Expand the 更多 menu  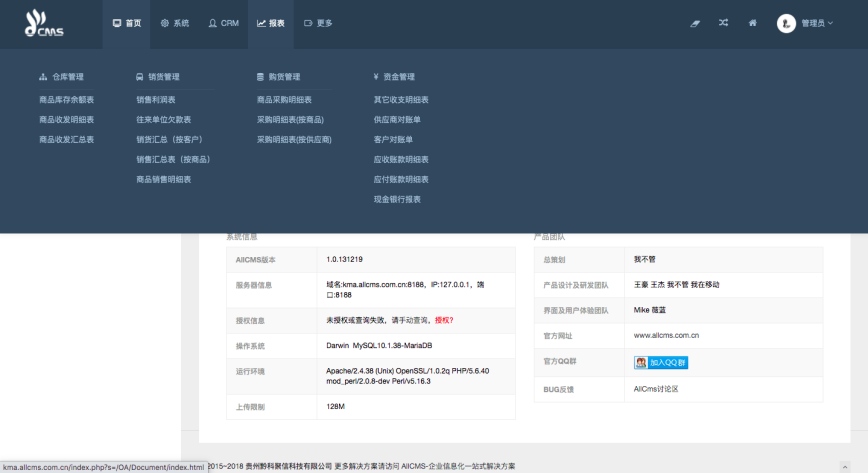[x=318, y=23]
